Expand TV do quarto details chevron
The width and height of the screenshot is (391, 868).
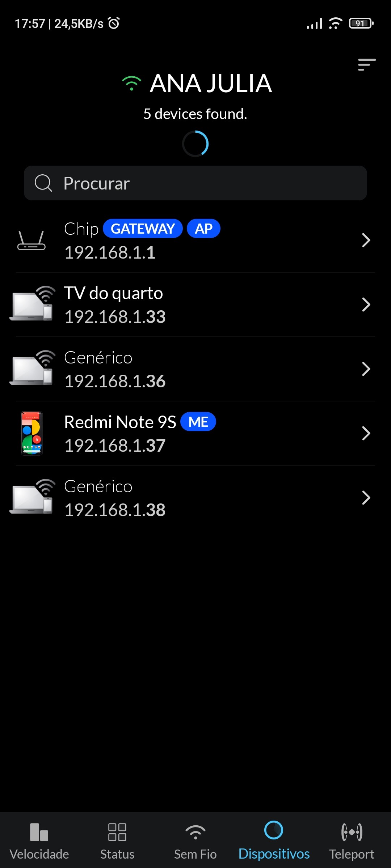pos(366,305)
